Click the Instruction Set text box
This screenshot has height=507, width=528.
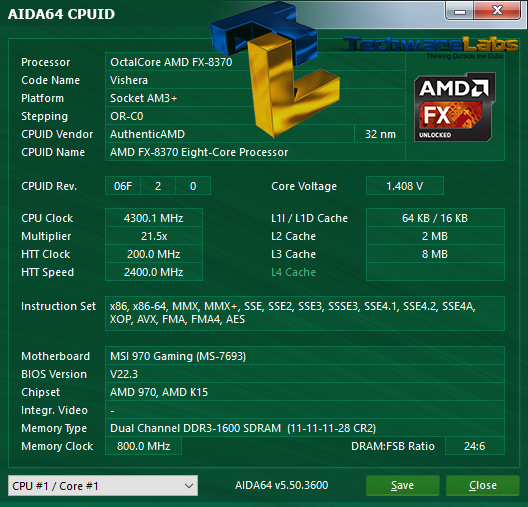[305, 313]
